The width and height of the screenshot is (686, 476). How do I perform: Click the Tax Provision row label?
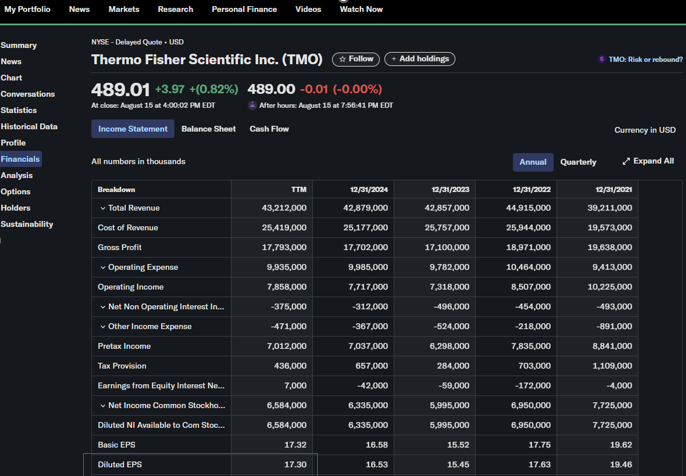click(x=122, y=366)
